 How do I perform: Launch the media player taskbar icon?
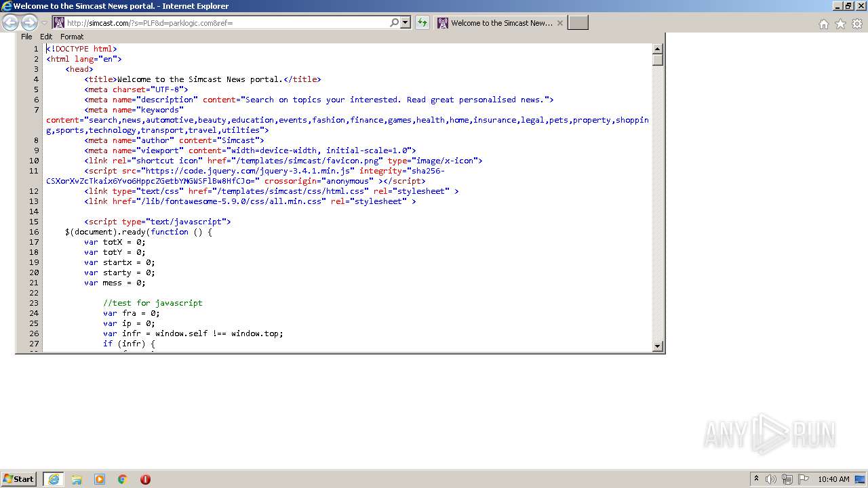point(100,479)
